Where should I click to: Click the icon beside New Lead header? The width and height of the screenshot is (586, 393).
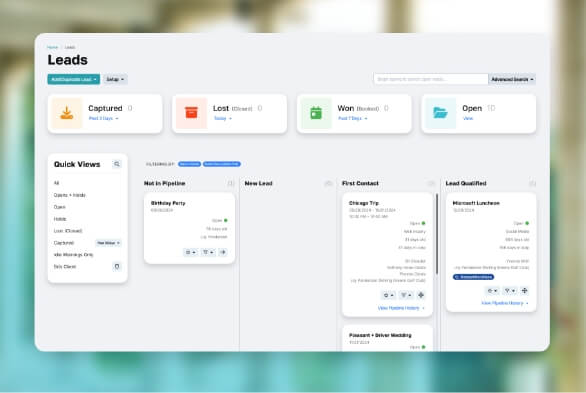pos(329,183)
